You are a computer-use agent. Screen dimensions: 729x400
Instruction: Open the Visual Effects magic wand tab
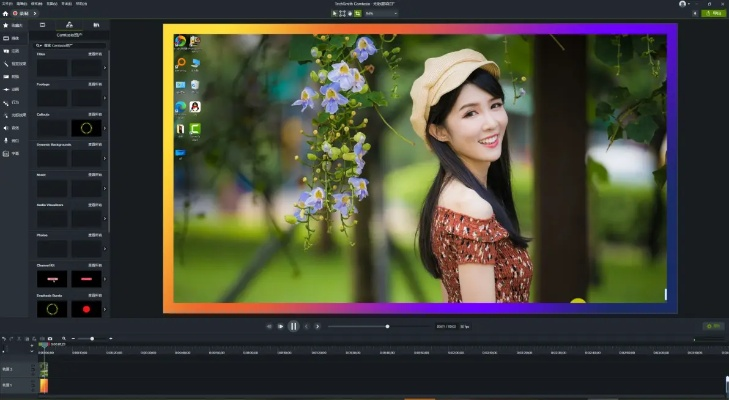click(13, 64)
